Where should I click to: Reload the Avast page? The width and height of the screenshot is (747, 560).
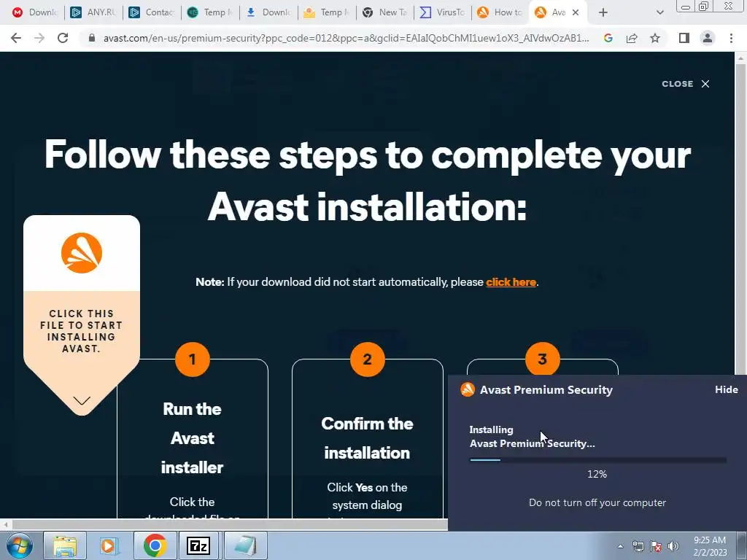(63, 38)
